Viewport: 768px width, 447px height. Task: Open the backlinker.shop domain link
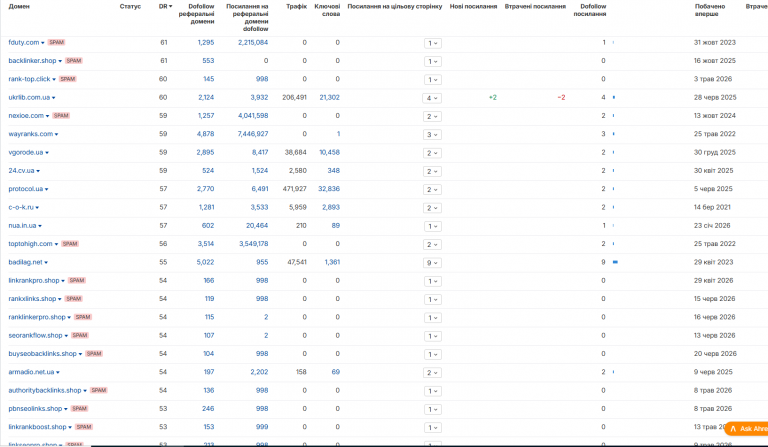(32, 61)
